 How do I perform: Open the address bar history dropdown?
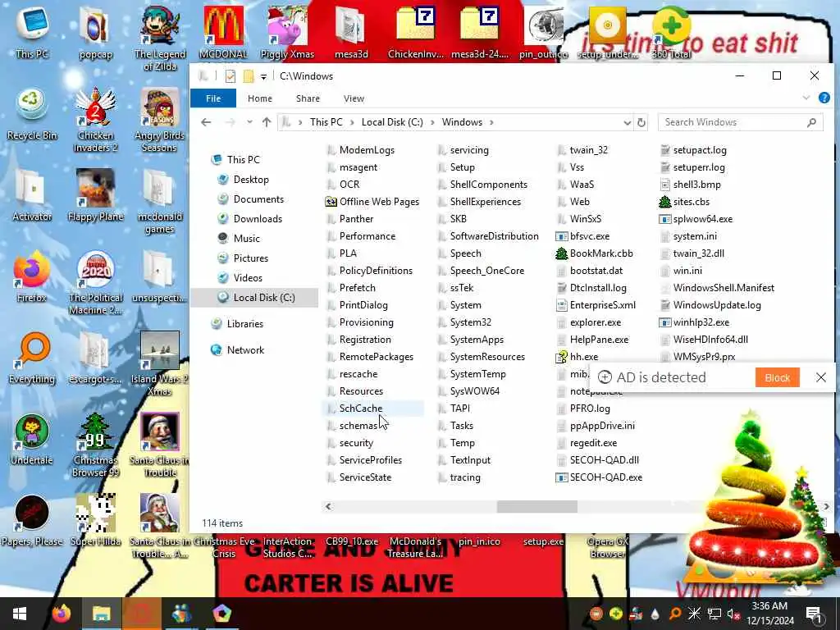point(627,123)
